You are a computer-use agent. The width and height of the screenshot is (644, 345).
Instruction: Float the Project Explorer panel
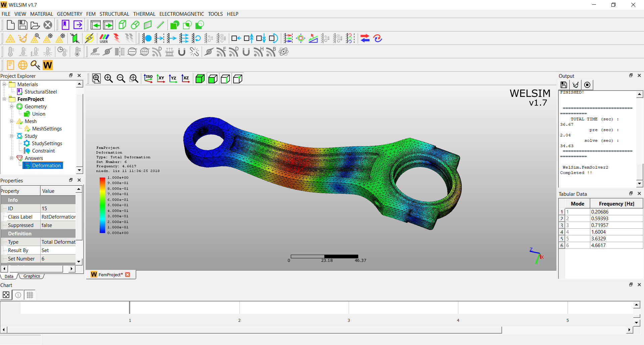[x=71, y=76]
